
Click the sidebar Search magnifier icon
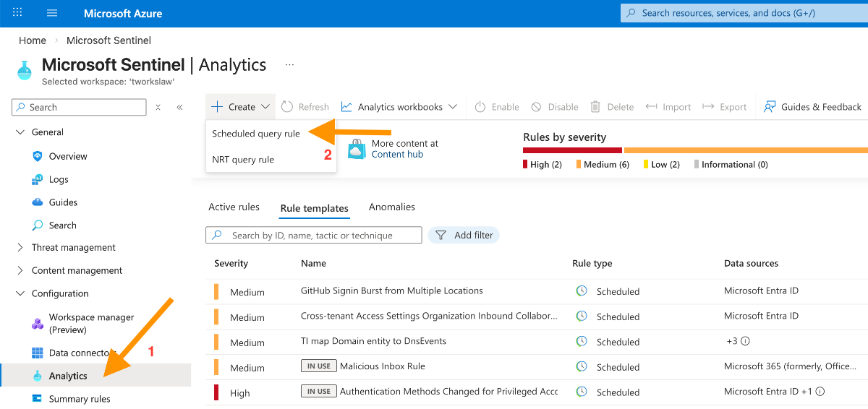tap(38, 225)
